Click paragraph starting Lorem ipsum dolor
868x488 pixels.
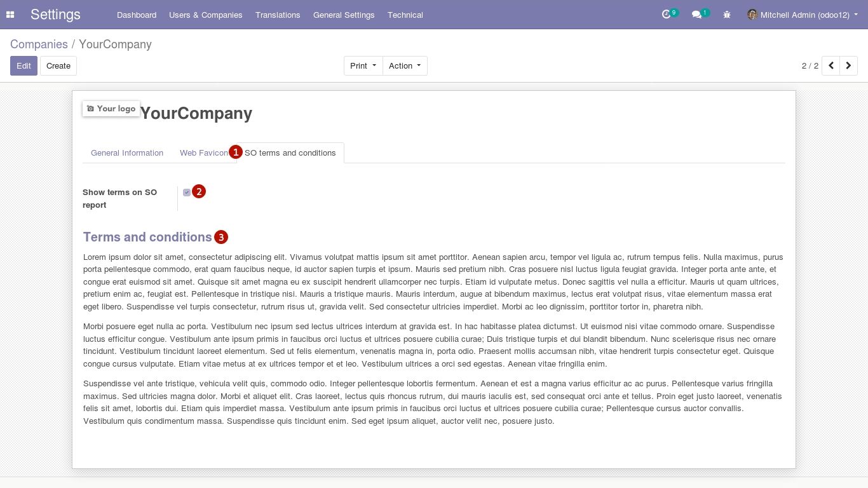(433, 281)
